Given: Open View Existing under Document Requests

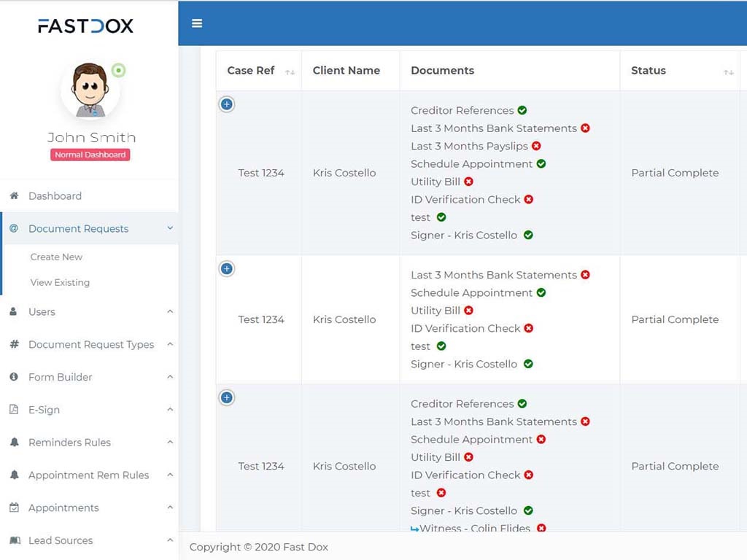Looking at the screenshot, I should [x=60, y=282].
